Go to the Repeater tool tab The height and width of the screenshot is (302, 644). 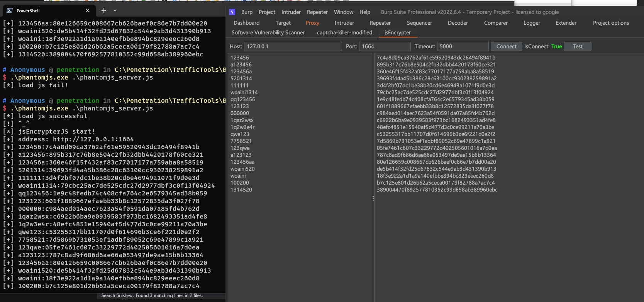click(380, 23)
